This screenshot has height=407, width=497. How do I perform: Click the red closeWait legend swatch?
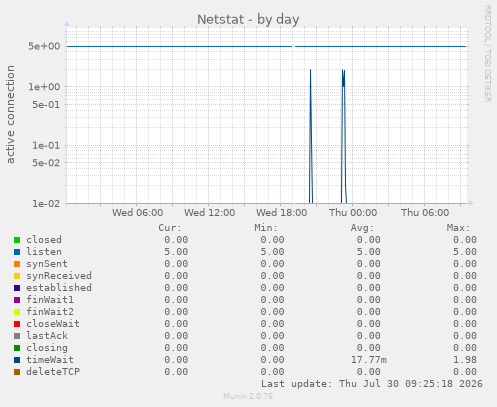17,324
